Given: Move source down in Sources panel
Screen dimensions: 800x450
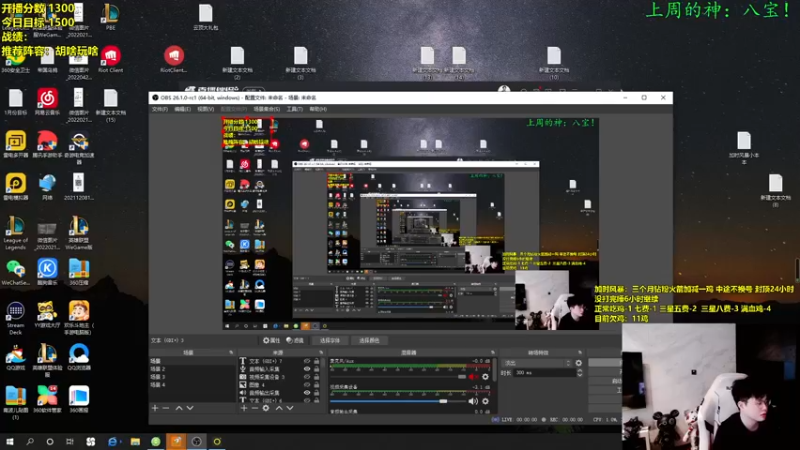Looking at the screenshot, I should 290,408.
